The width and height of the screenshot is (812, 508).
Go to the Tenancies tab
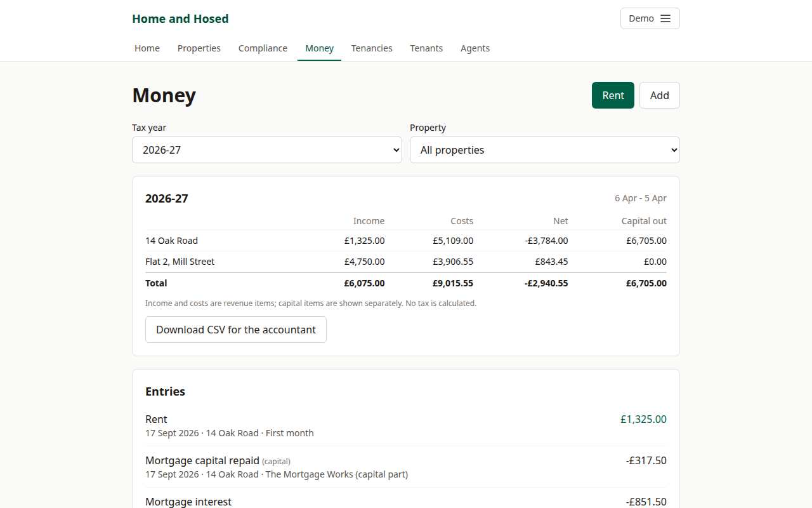tap(372, 48)
